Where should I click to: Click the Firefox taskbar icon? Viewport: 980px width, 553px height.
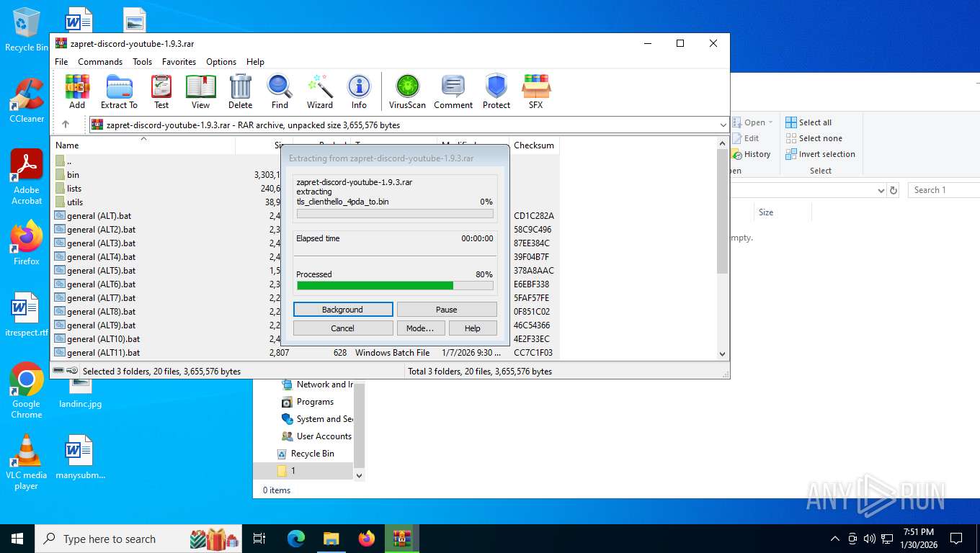pyautogui.click(x=367, y=538)
